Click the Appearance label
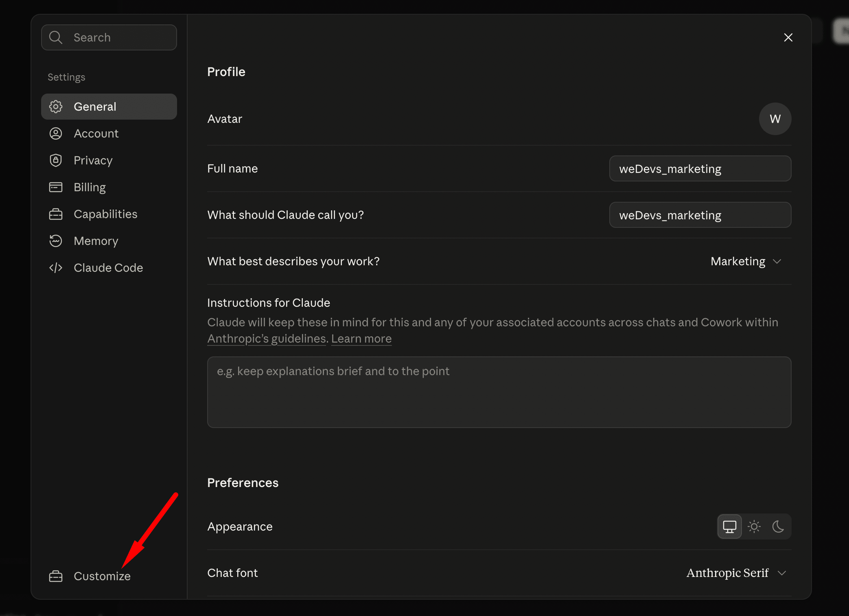849x616 pixels. click(240, 526)
